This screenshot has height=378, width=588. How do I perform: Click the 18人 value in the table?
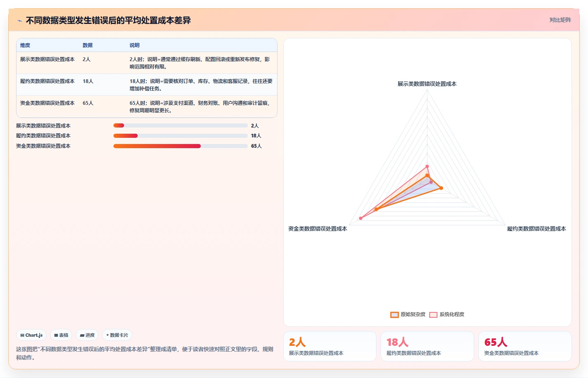[x=88, y=81]
